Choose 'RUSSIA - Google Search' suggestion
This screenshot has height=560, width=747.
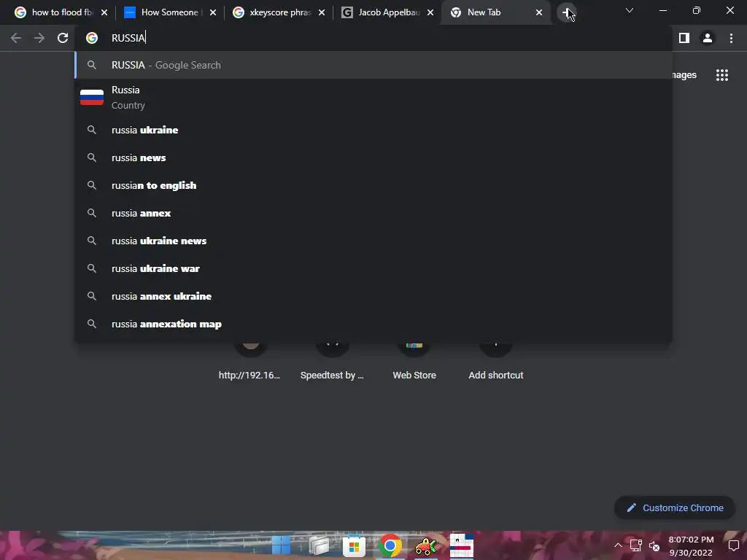tap(374, 65)
